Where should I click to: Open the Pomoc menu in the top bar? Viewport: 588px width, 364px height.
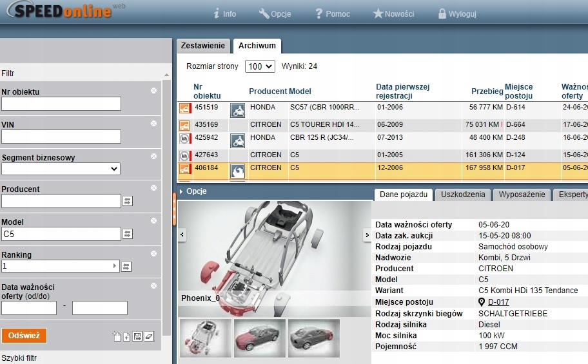click(333, 14)
